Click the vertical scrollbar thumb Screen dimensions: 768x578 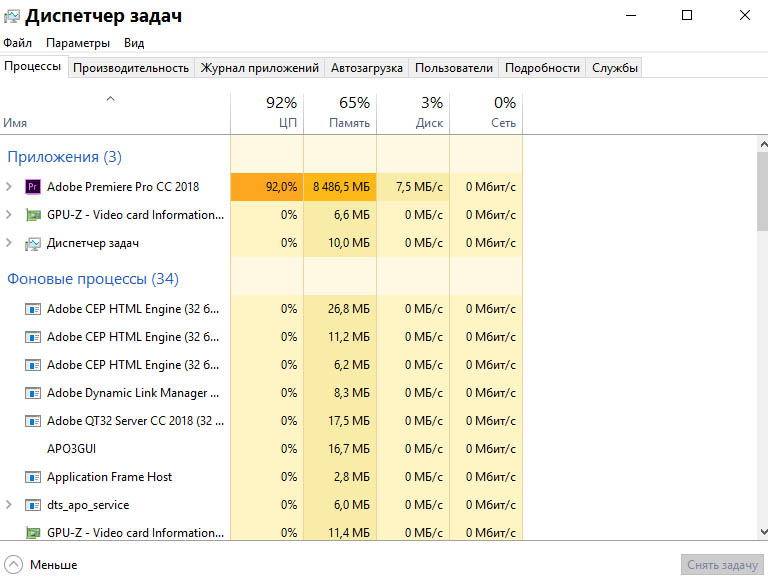[763, 191]
